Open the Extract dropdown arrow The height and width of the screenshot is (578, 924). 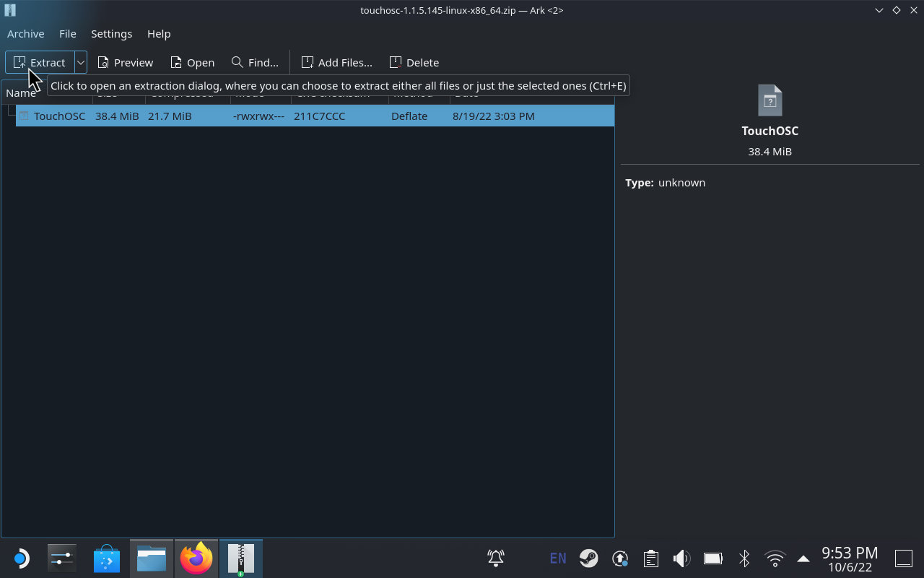point(81,62)
